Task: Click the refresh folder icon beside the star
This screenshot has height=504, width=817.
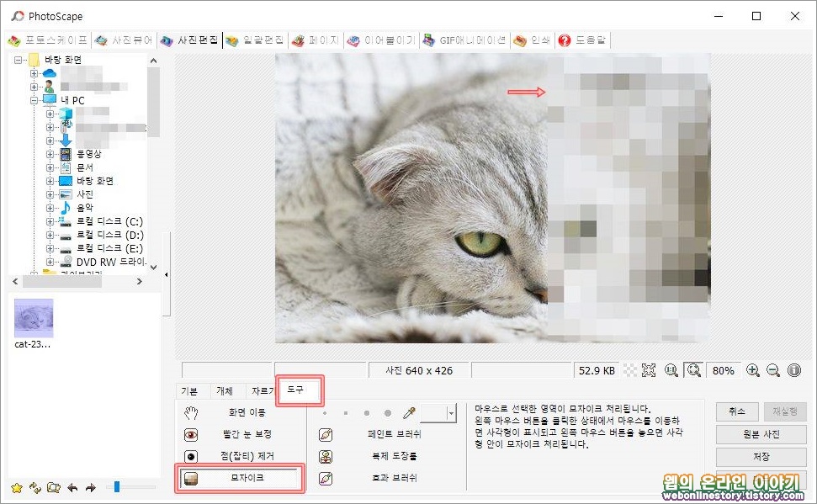Action: point(34,488)
